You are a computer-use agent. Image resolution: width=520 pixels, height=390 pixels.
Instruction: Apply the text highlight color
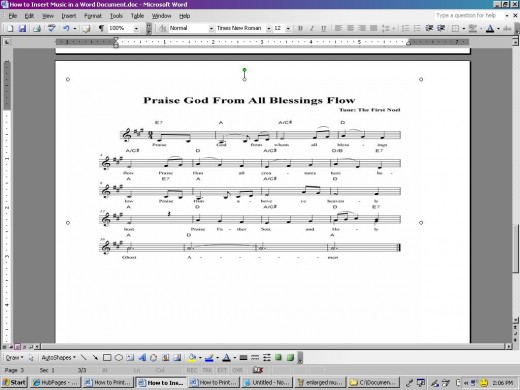[472, 28]
